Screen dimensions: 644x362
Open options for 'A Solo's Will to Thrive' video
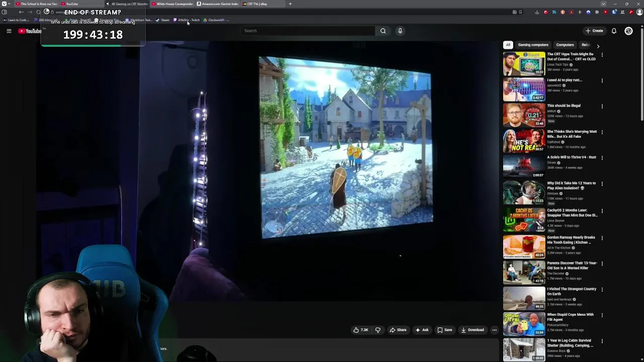coord(602,157)
